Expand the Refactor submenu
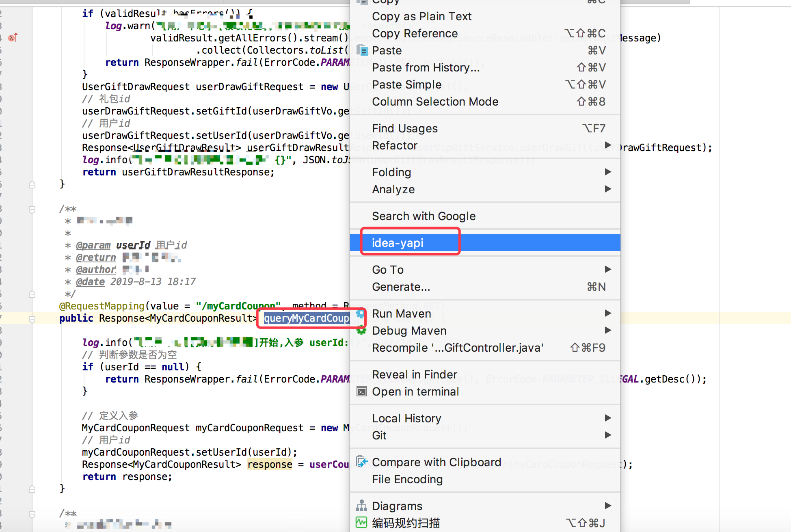This screenshot has height=532, width=791. click(x=608, y=145)
